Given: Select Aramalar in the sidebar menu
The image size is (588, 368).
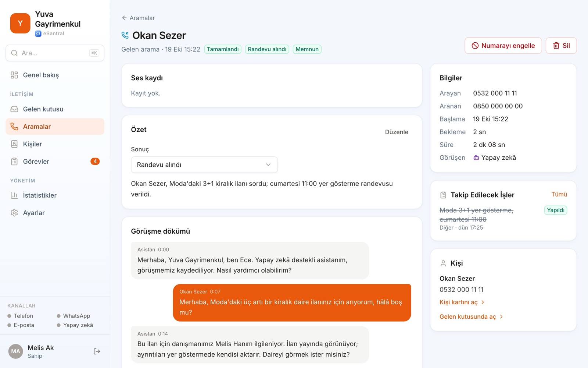Looking at the screenshot, I should pos(55,127).
